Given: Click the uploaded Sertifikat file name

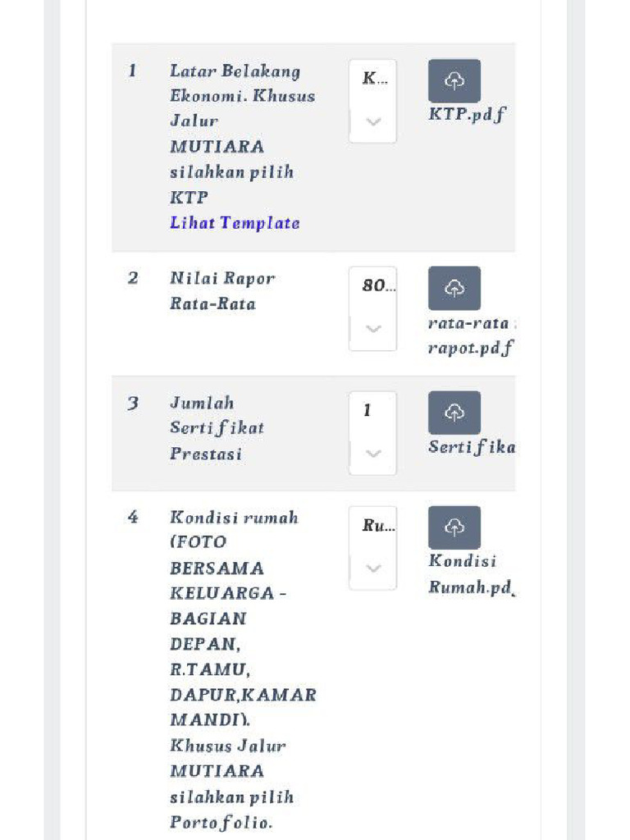Looking at the screenshot, I should point(472,447).
